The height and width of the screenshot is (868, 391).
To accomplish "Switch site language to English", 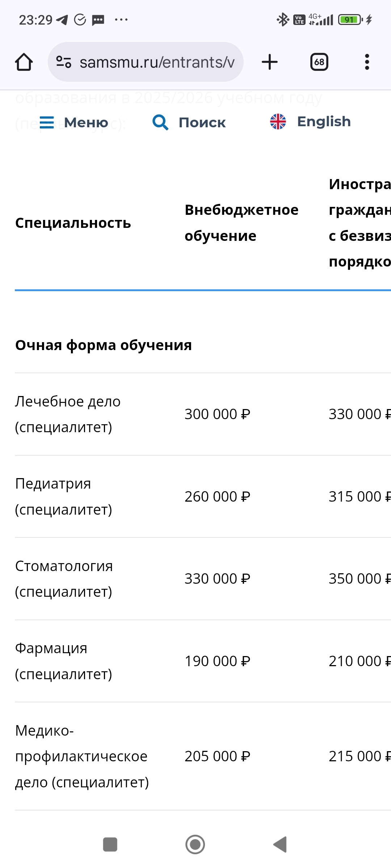I will [x=324, y=122].
